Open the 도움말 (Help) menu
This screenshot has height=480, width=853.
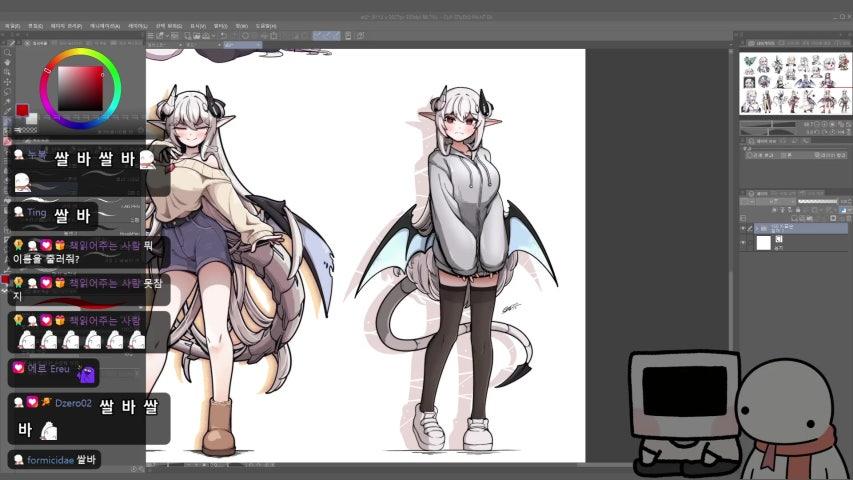click(264, 25)
